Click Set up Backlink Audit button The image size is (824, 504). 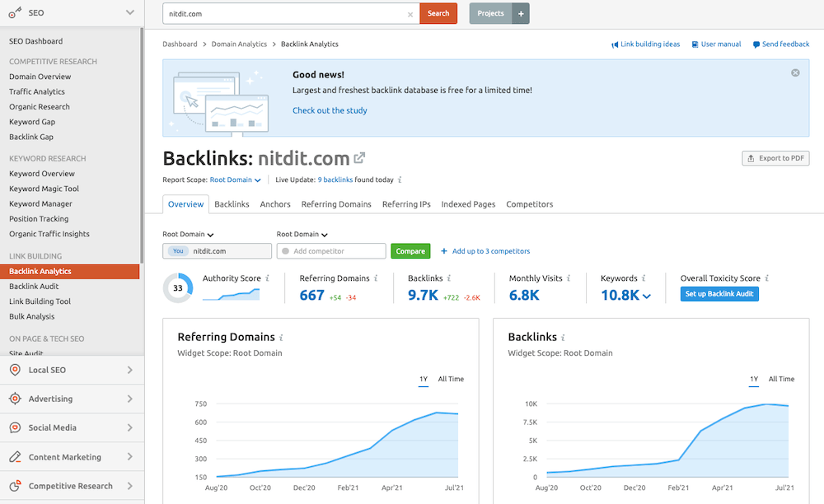719,294
